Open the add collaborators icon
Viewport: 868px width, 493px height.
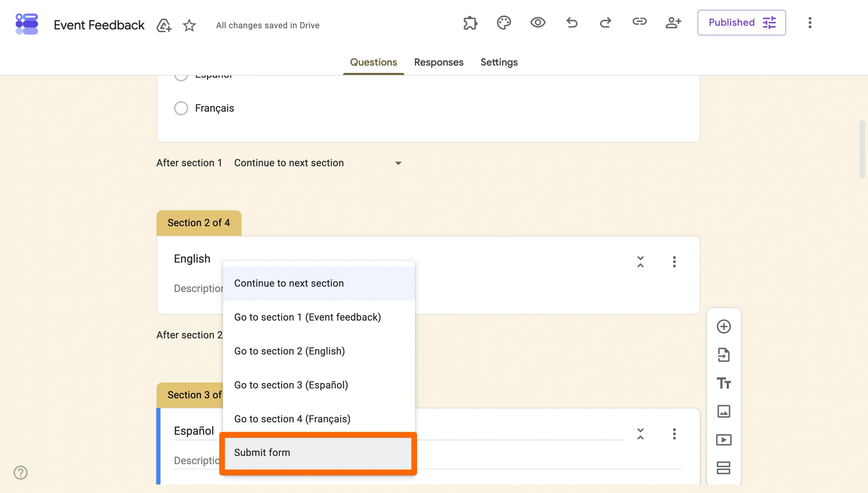(x=673, y=23)
